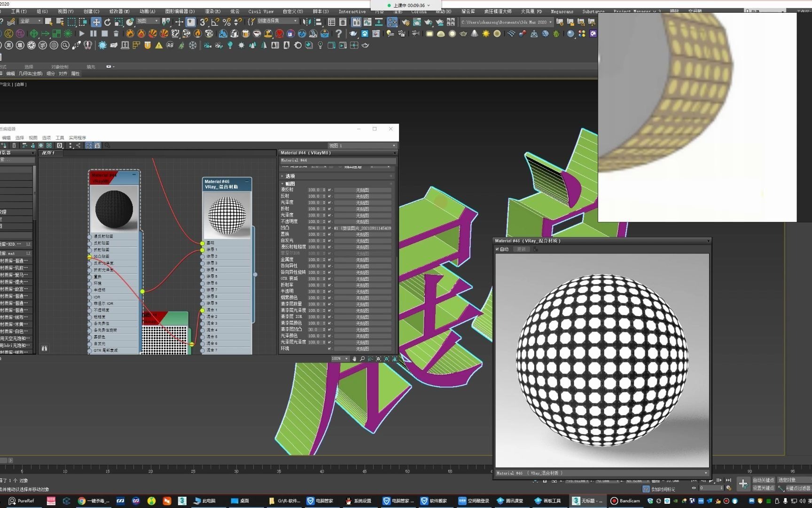Screen dimensions: 812x508
Task: Click the 无贴图 button for 置换
Action: point(362,234)
